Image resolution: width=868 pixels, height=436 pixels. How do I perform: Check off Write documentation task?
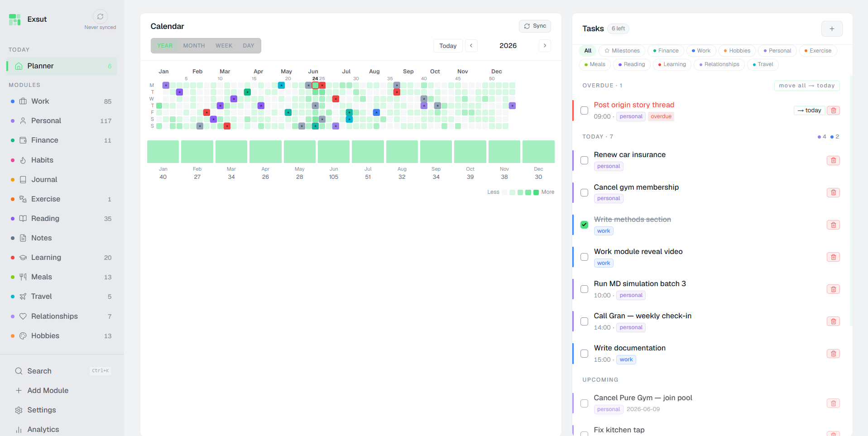585,353
